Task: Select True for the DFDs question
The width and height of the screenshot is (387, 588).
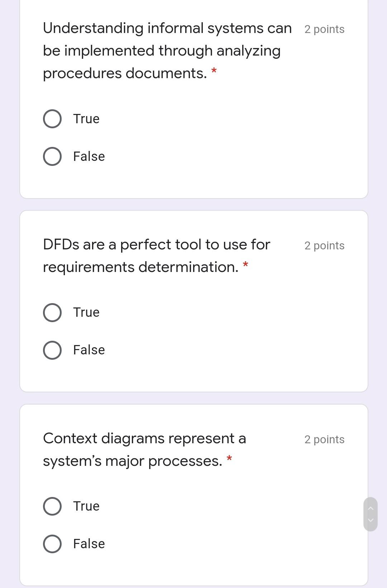Action: pyautogui.click(x=52, y=312)
